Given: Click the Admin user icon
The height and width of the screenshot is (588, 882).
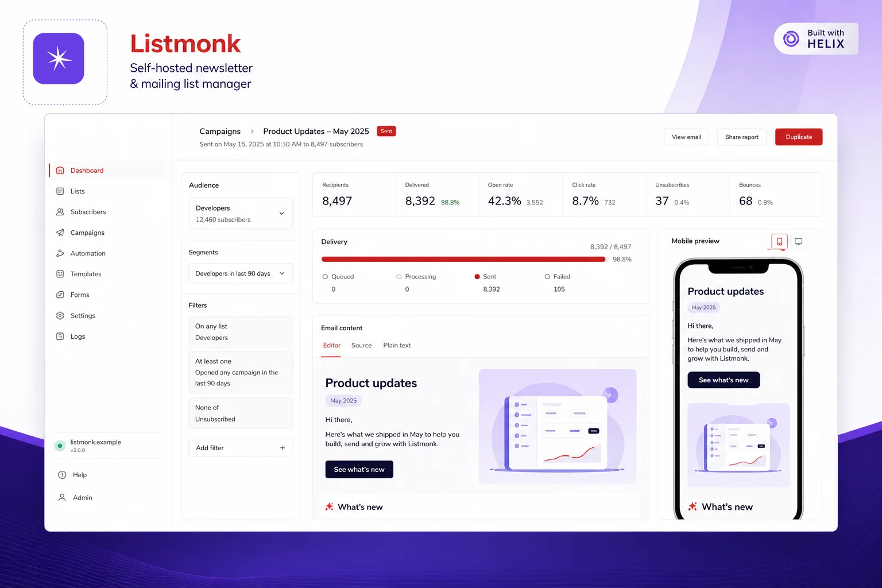Looking at the screenshot, I should pos(62,498).
